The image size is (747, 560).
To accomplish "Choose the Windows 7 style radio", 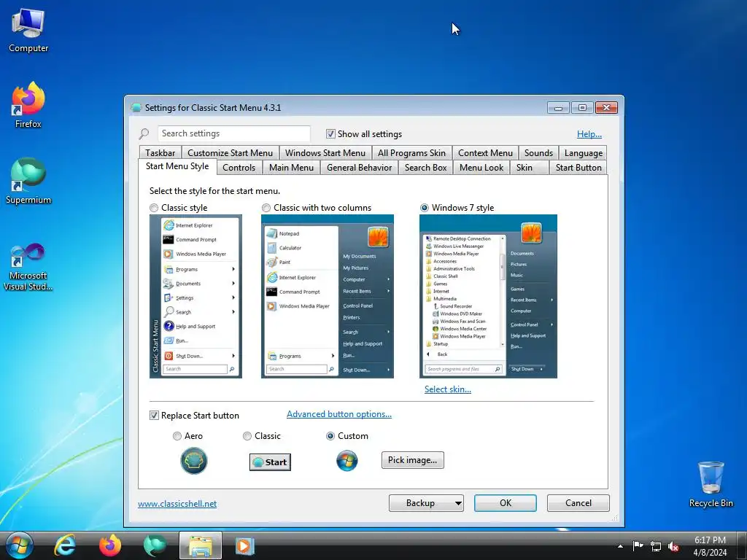I will coord(424,208).
